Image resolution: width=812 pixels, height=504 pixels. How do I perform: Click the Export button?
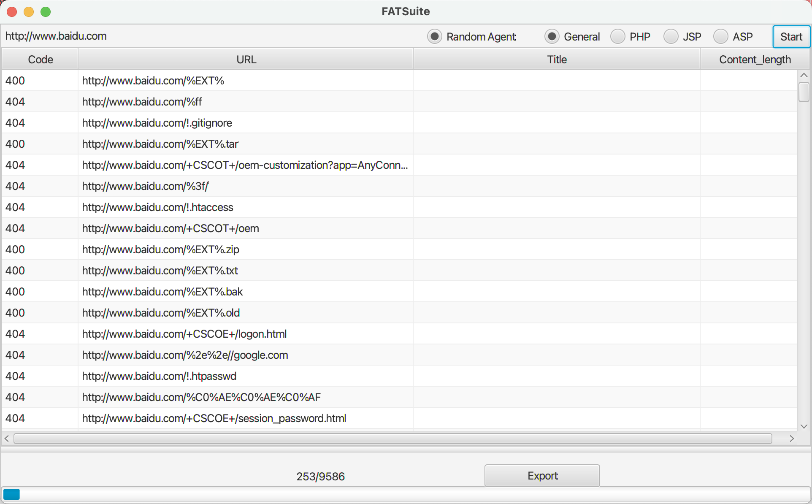click(542, 476)
